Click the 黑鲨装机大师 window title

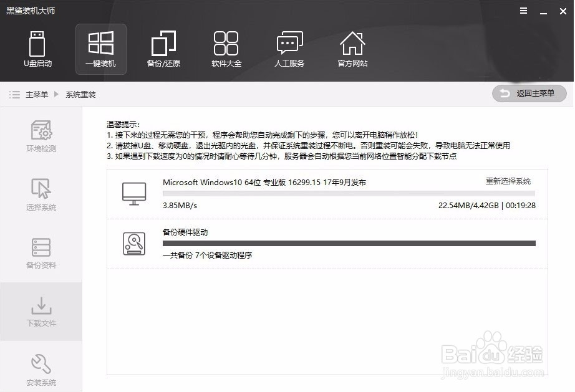[31, 11]
